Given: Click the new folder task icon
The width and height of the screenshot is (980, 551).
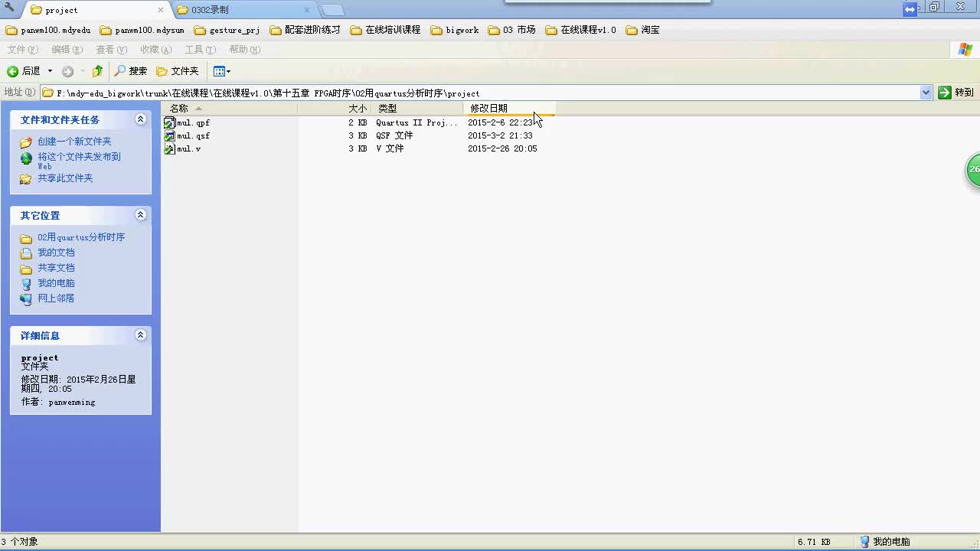Looking at the screenshot, I should pos(26,142).
